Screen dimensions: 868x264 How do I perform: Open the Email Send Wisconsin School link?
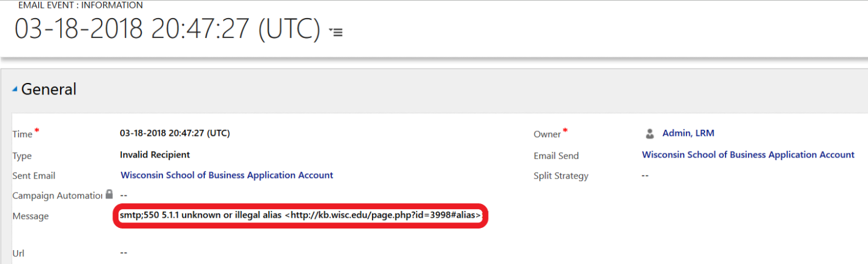(x=748, y=155)
